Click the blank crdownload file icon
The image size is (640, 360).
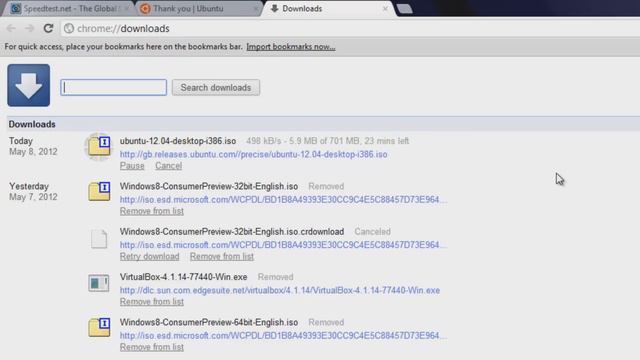[x=99, y=239]
